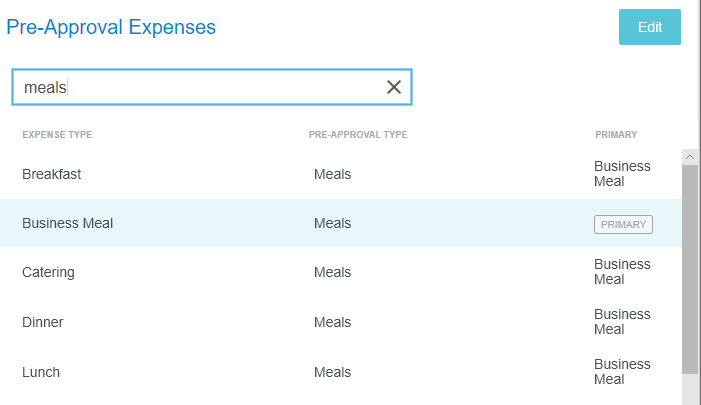Click the Meals type in Catering row
The image size is (701, 405).
click(x=332, y=272)
